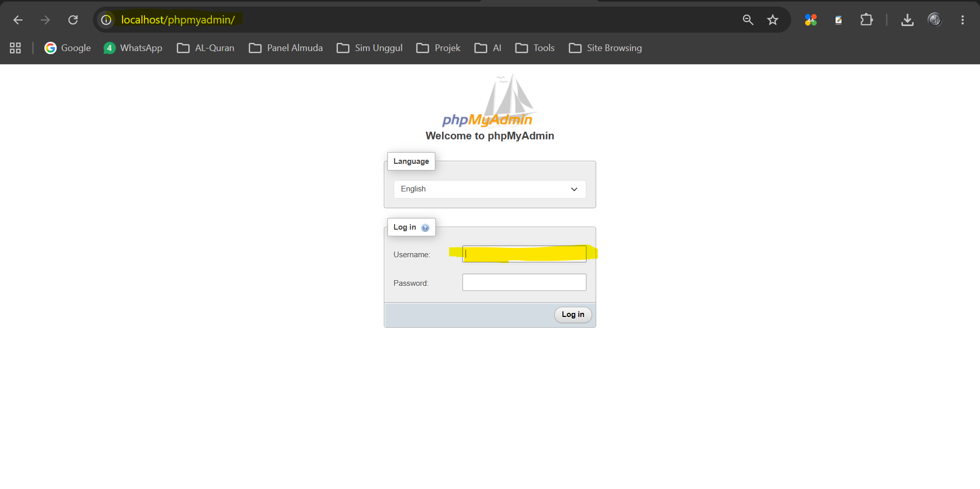Open the Extensions puzzle menu
This screenshot has height=489, width=980.
866,20
